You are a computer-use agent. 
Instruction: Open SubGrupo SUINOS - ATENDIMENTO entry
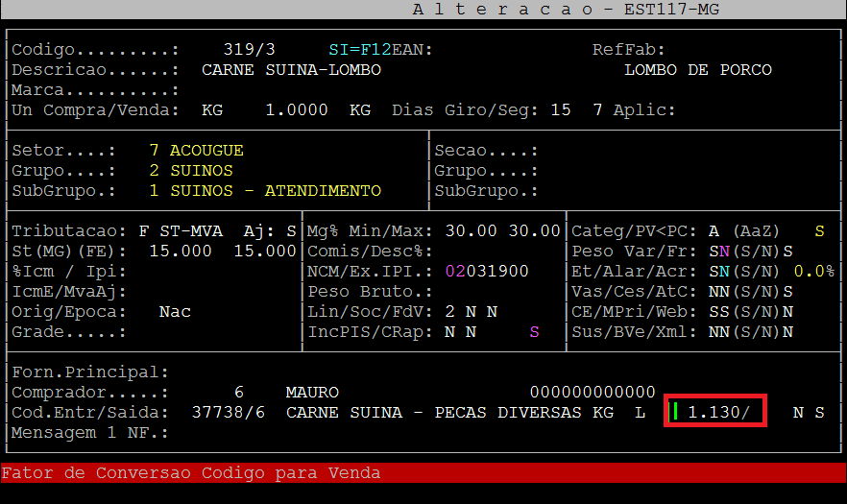pos(265,191)
